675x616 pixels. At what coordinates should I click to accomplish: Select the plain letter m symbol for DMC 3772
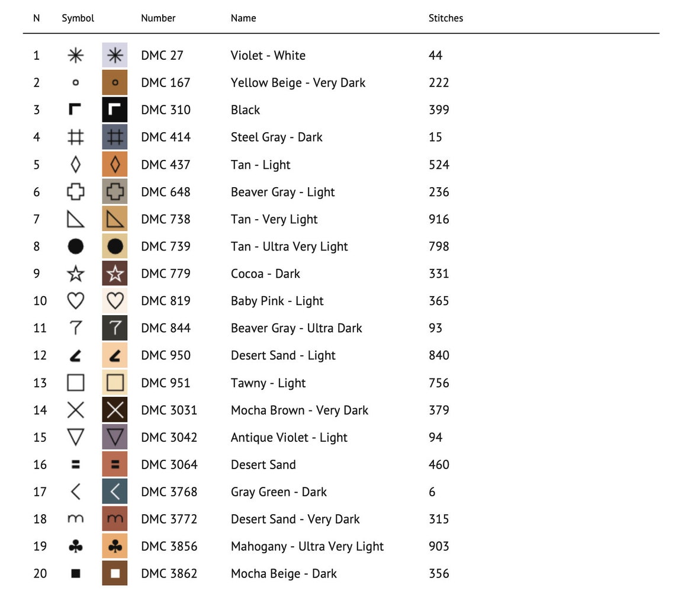75,519
